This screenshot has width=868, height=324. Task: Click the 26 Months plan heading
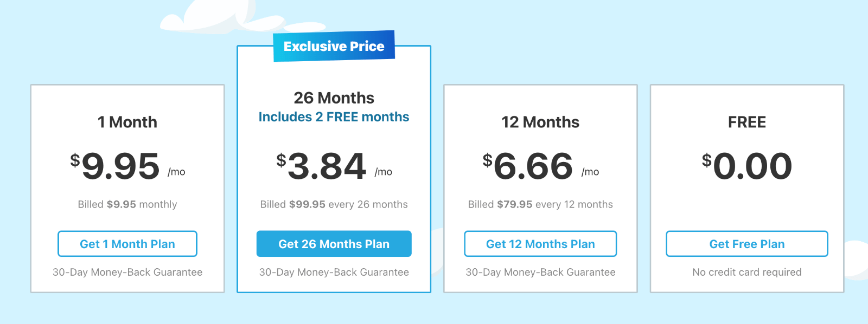point(334,98)
